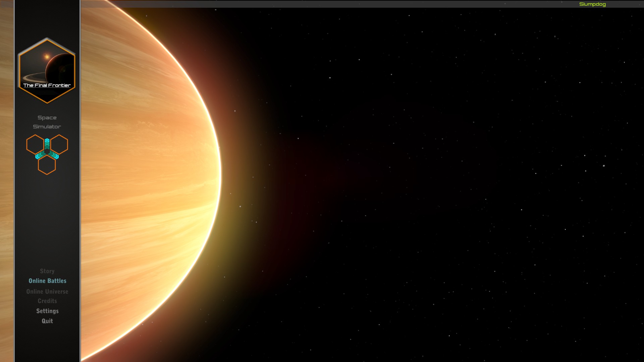Open the Settings menu
This screenshot has width=644, height=362.
point(47,311)
